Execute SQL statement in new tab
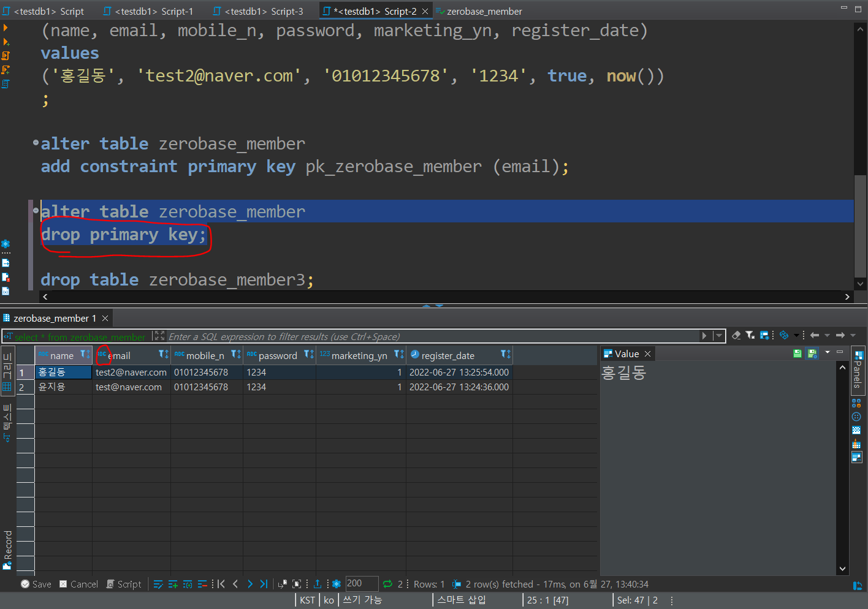The height and width of the screenshot is (609, 868). pyautogui.click(x=6, y=42)
